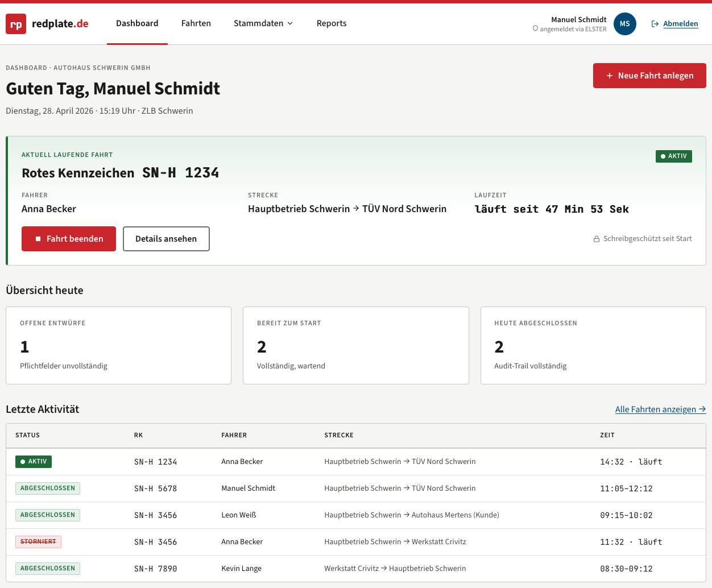The height and width of the screenshot is (588, 712).
Task: Click the stop square icon in Fahrt beenden
Action: click(x=38, y=239)
